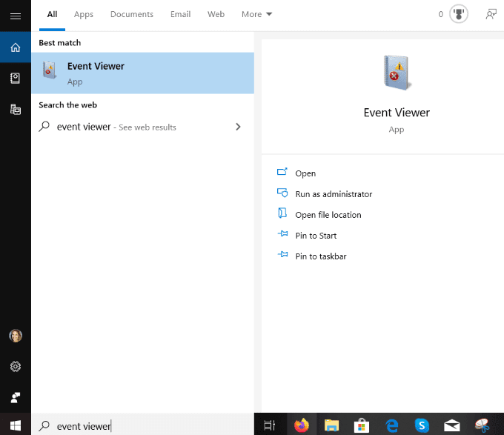Switch to the Documents tab
This screenshot has width=504, height=435.
(131, 14)
